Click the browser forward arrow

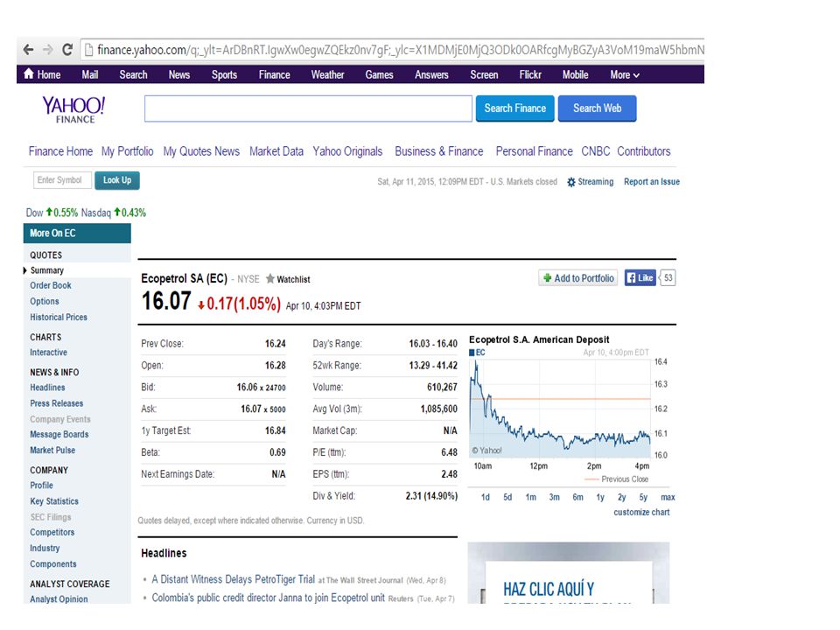pos(47,50)
